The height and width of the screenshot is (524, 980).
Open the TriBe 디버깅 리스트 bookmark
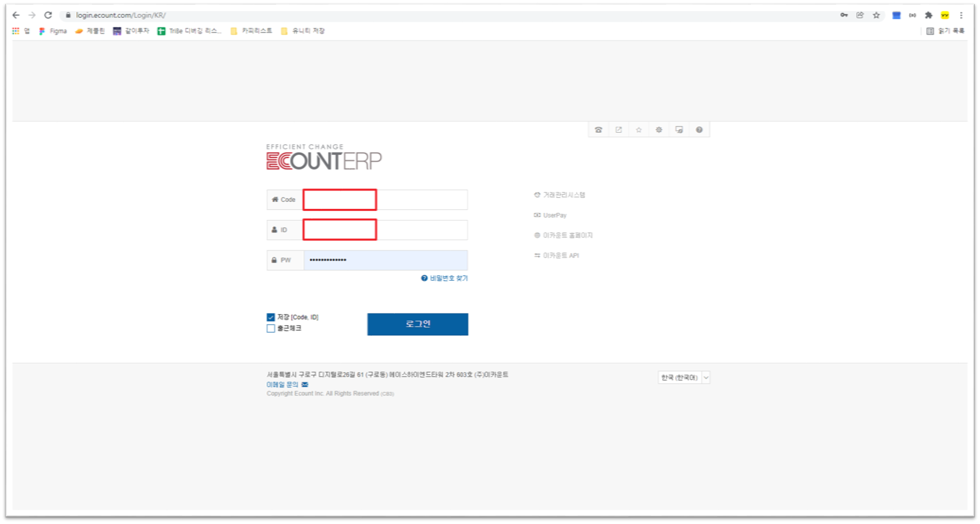pyautogui.click(x=189, y=31)
